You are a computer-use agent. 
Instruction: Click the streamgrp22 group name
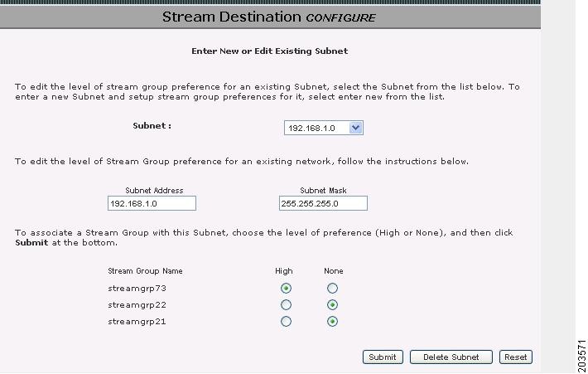[137, 305]
